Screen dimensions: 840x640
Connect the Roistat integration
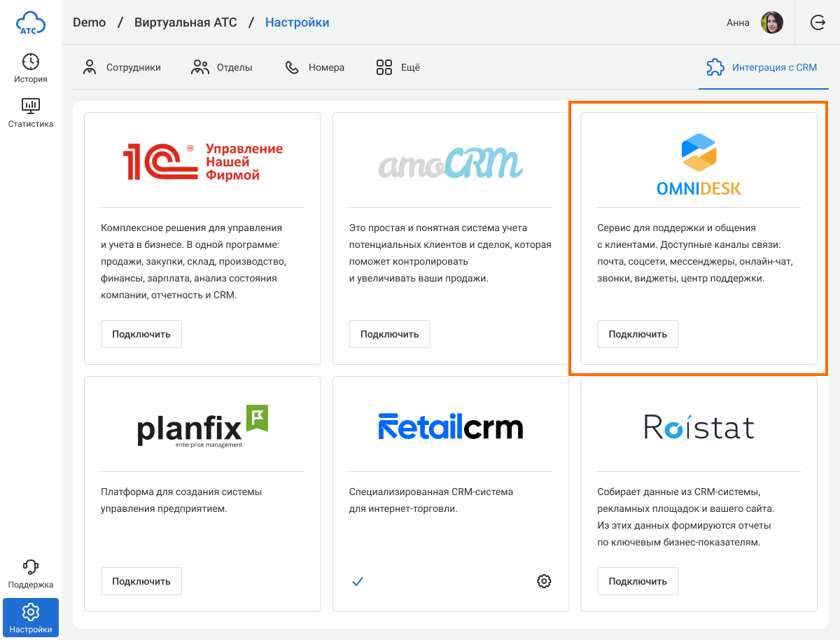638,581
